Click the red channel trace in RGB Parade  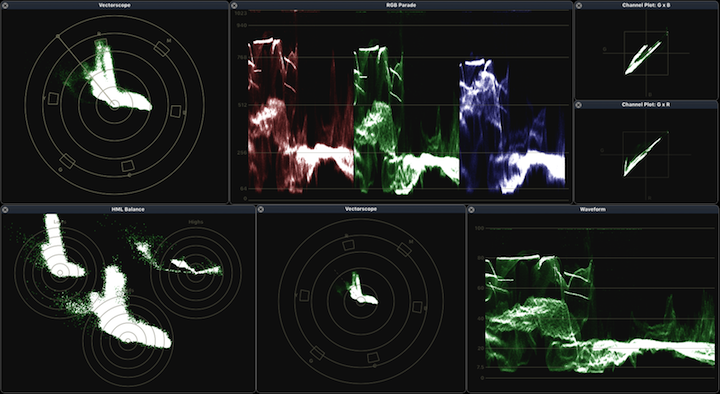pos(301,115)
